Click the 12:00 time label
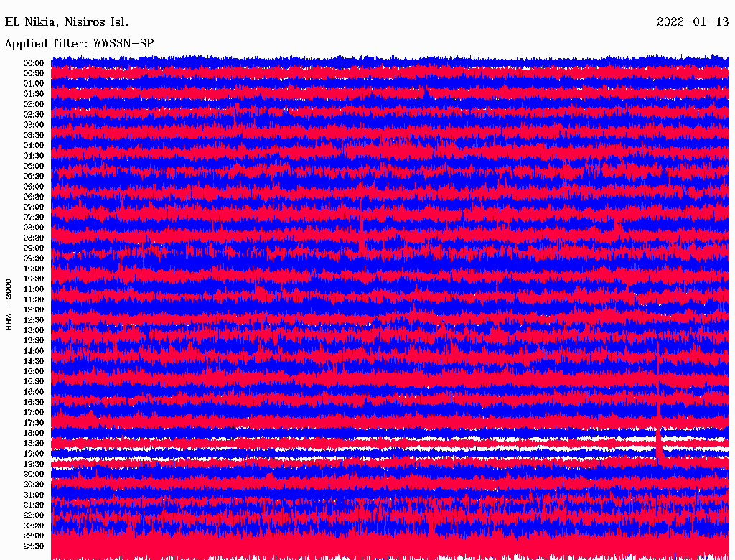 coord(34,310)
